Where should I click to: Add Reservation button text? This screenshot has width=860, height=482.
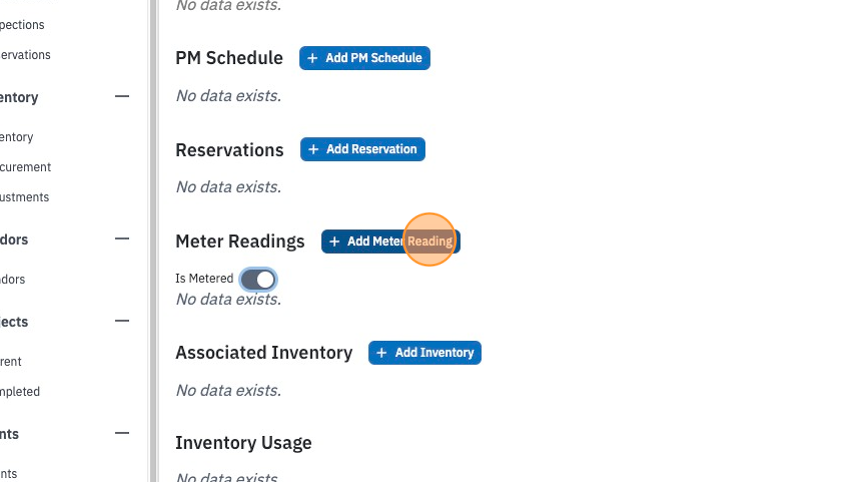tap(371, 149)
